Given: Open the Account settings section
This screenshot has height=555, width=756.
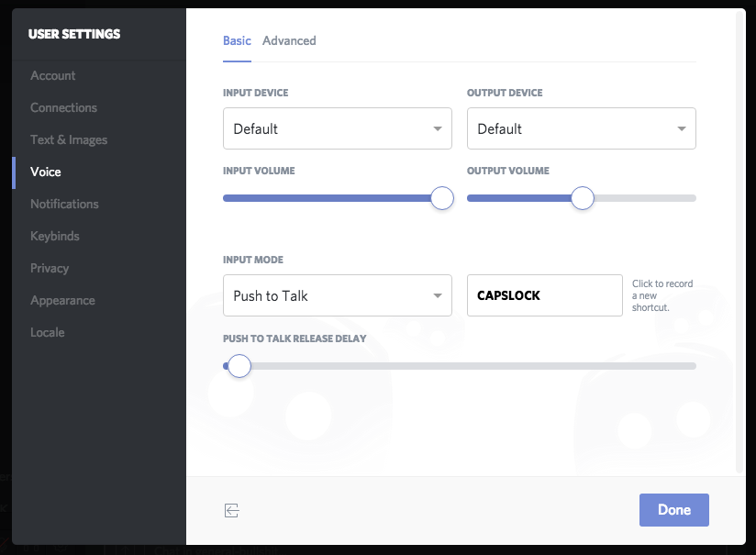Looking at the screenshot, I should [x=52, y=76].
